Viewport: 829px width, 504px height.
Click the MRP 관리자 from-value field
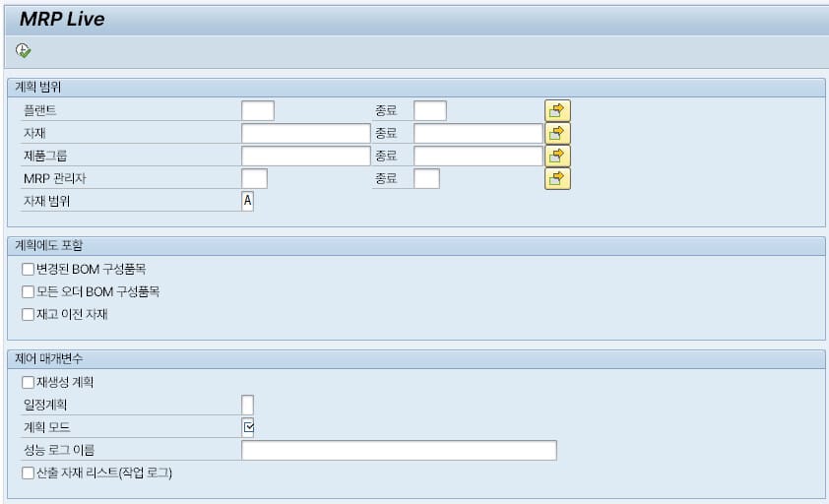(254, 178)
